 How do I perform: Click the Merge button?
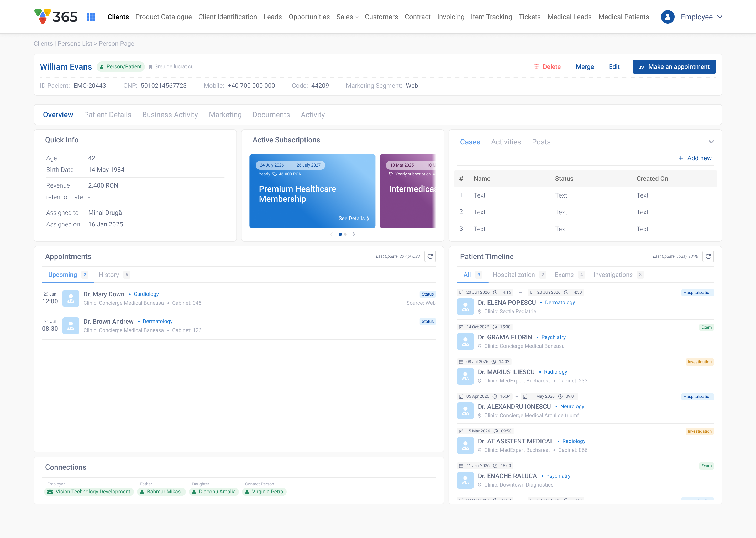585,67
